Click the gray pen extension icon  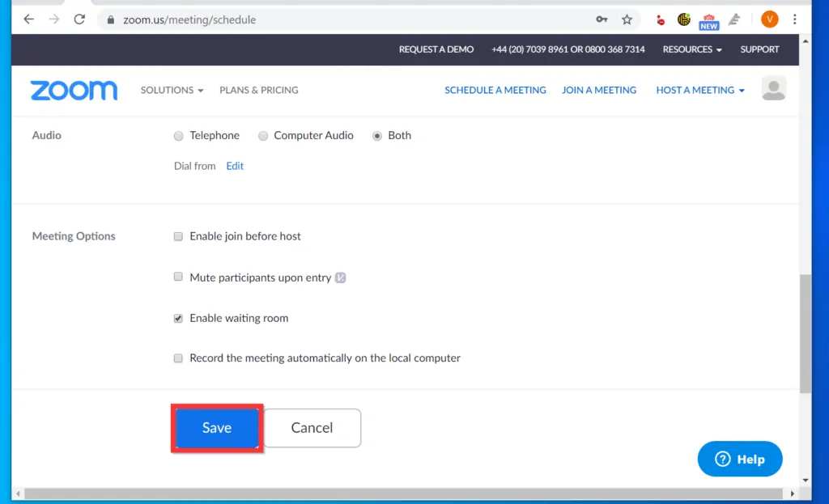pos(733,20)
